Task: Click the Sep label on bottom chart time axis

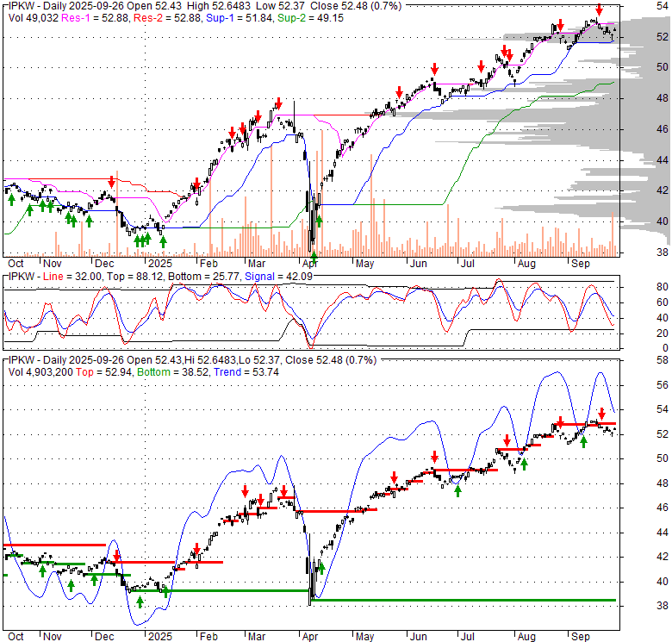Action: point(581,637)
